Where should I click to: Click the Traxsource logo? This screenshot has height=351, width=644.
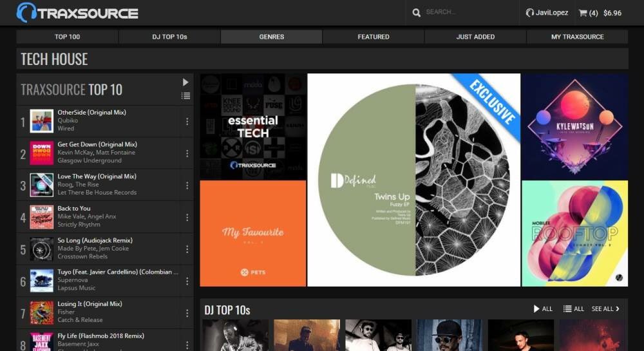(x=77, y=13)
